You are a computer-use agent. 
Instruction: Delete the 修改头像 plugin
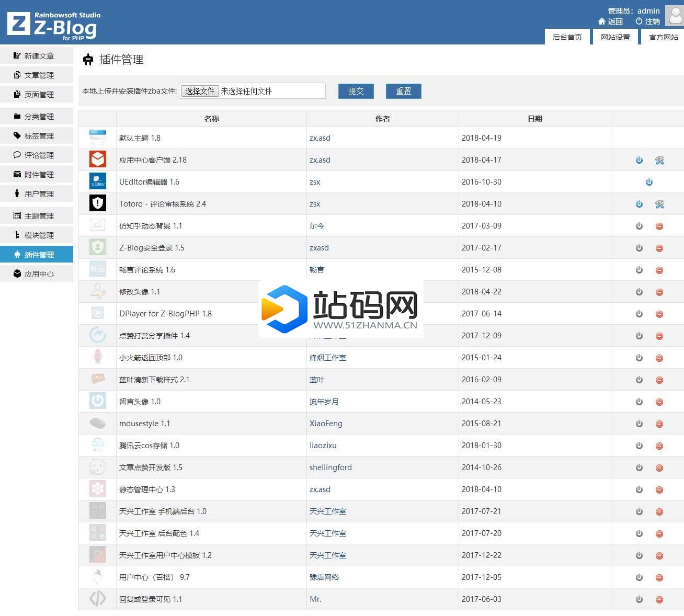pos(659,292)
